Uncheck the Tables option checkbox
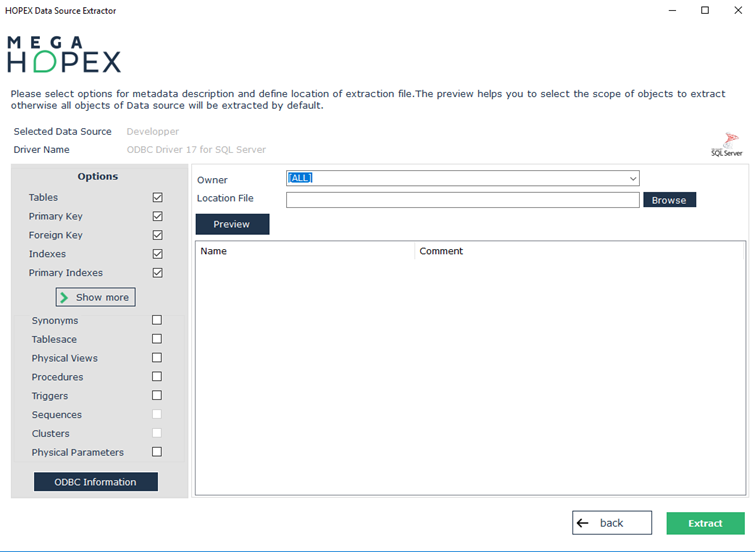This screenshot has height=552, width=755. pyautogui.click(x=157, y=198)
